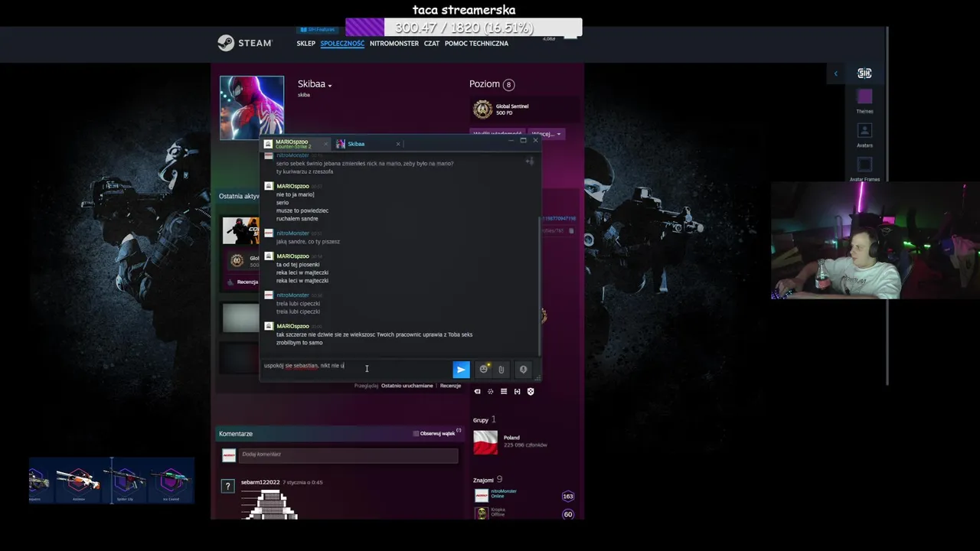Open nitroMonster's avatar in the friends list
980x551 pixels.
click(x=481, y=495)
